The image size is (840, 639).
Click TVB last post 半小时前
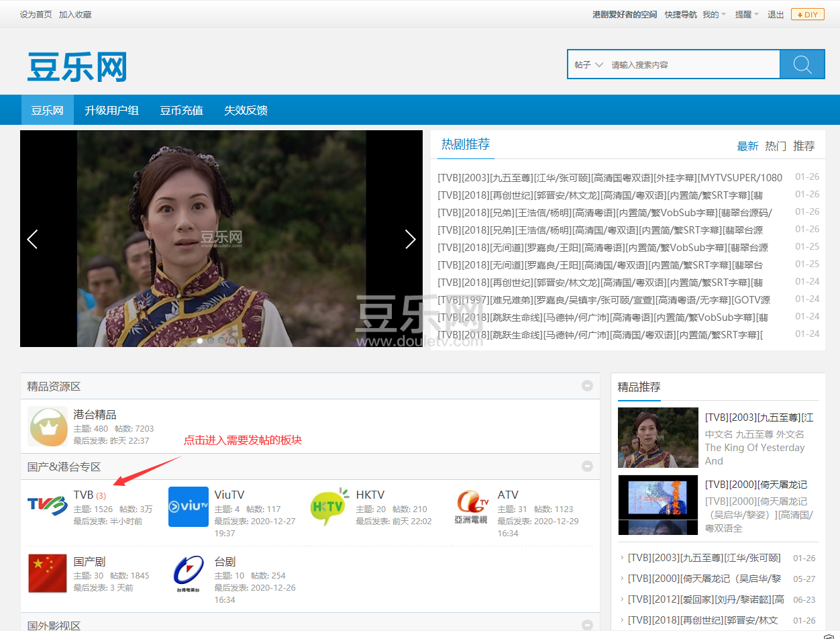point(126,521)
